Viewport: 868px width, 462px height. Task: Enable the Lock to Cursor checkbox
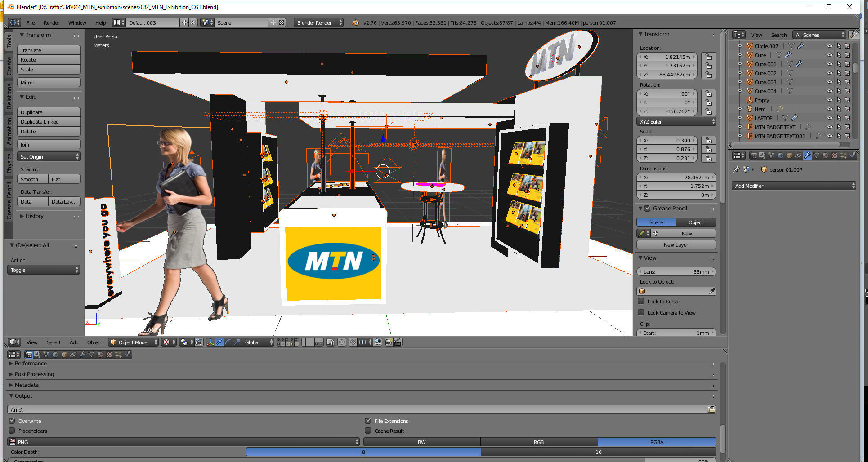pos(641,301)
